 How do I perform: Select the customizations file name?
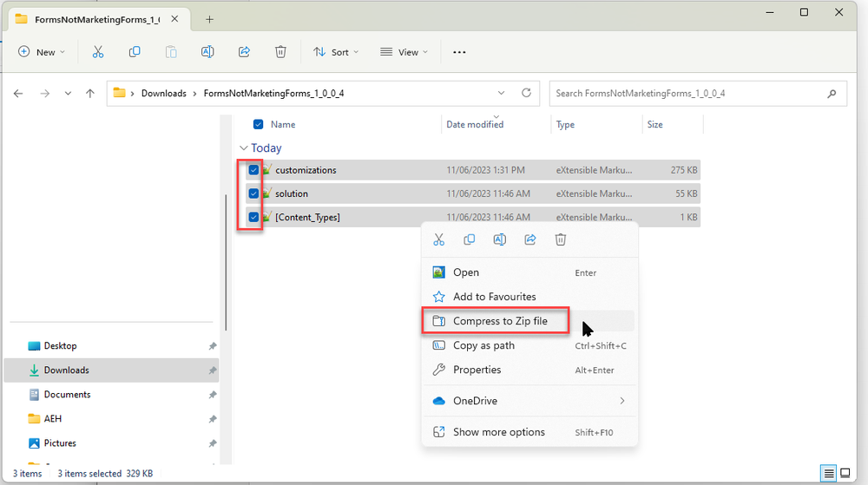(306, 170)
